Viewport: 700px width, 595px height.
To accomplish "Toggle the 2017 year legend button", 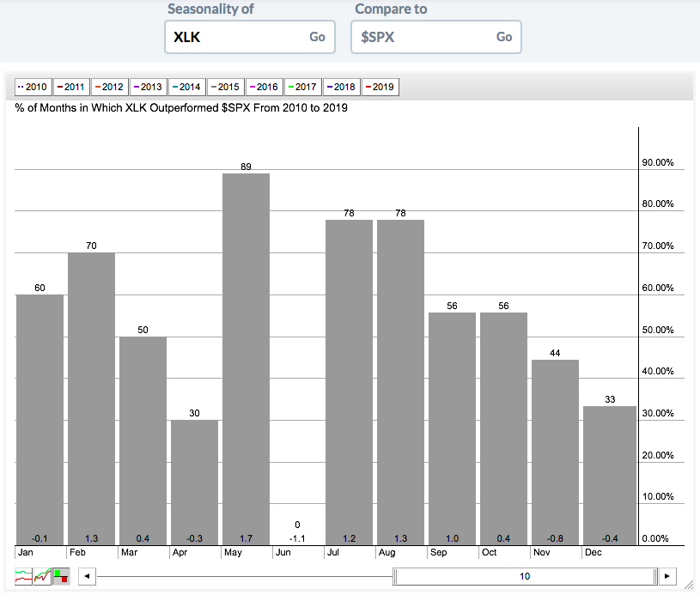I will point(301,87).
